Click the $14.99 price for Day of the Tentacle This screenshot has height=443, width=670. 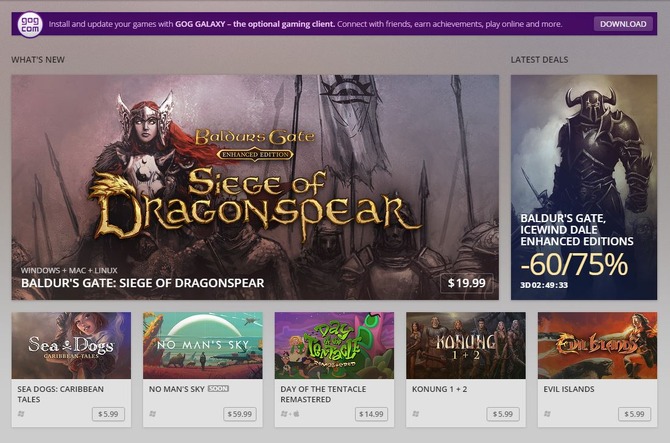point(370,413)
